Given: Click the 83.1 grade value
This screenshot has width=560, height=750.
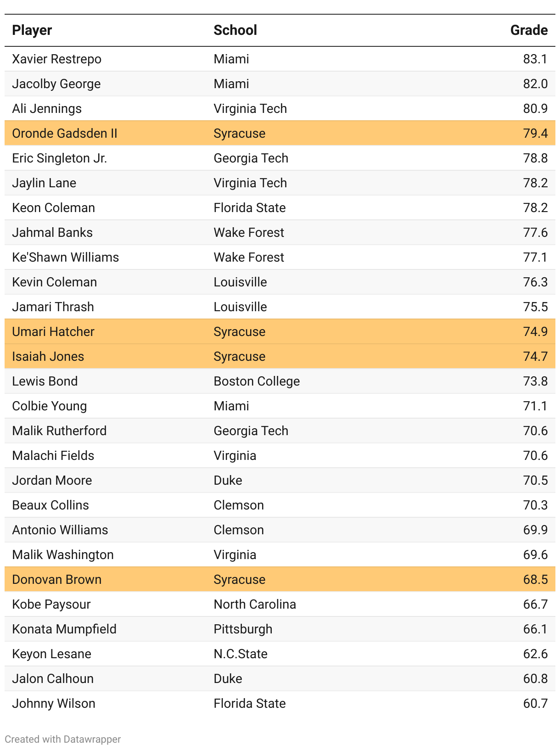Looking at the screenshot, I should (535, 59).
